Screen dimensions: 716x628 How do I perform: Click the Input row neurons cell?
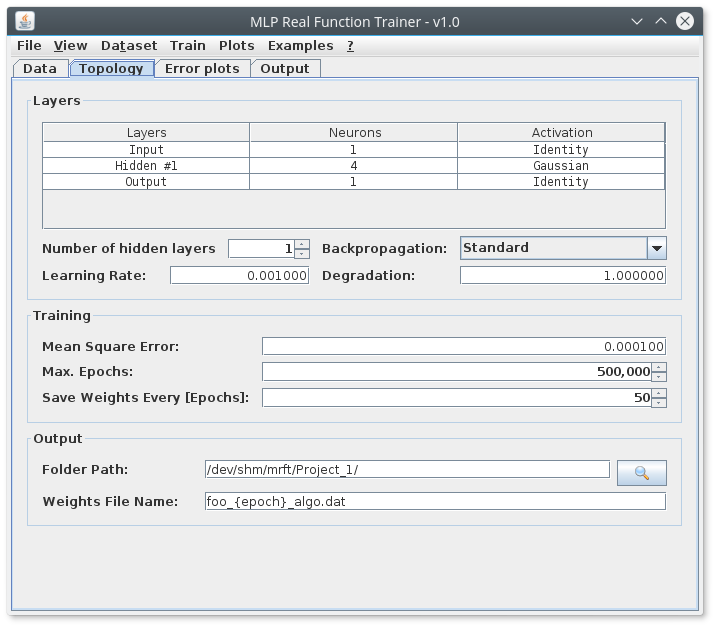click(354, 150)
